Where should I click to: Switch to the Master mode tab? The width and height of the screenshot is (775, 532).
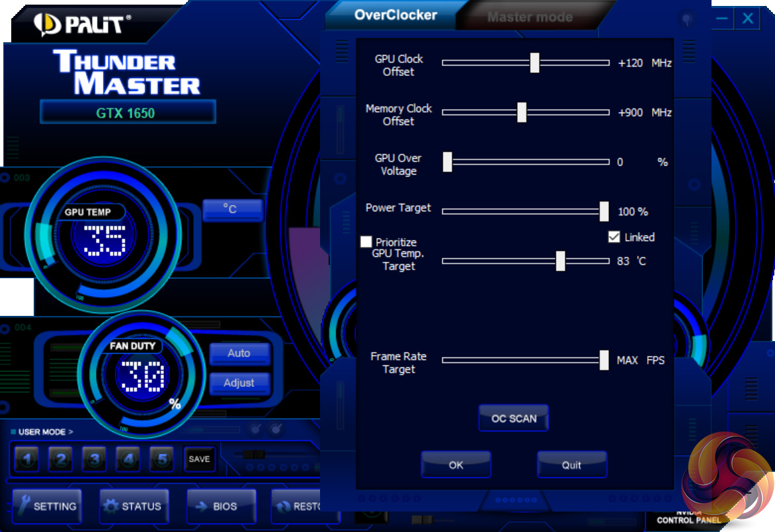tap(530, 17)
